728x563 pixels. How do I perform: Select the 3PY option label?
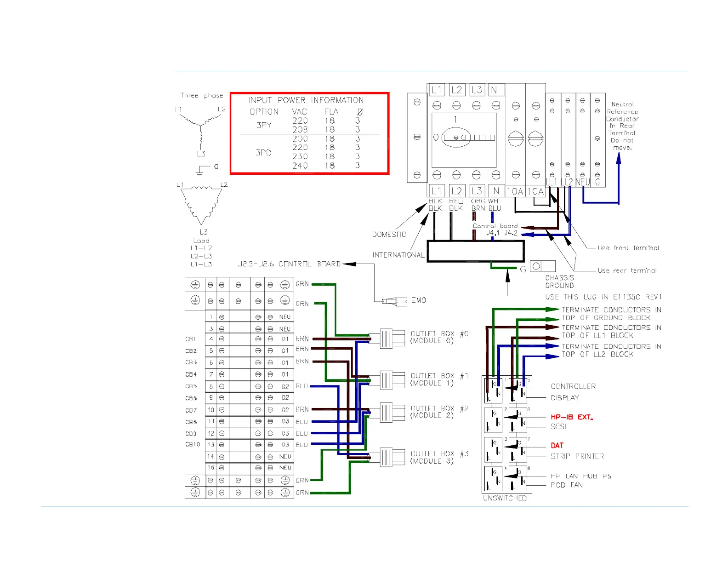click(264, 125)
